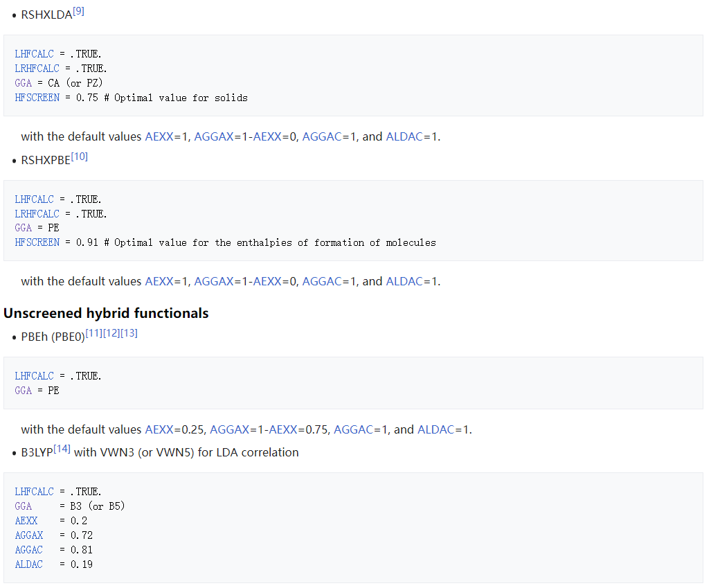Click AGGAX link in the AEXX=0.25 sentence
The image size is (711, 588).
click(229, 429)
